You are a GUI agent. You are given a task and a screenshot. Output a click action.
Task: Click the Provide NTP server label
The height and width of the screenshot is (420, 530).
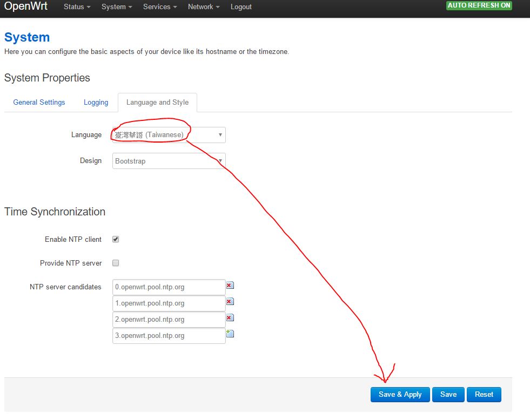71,263
